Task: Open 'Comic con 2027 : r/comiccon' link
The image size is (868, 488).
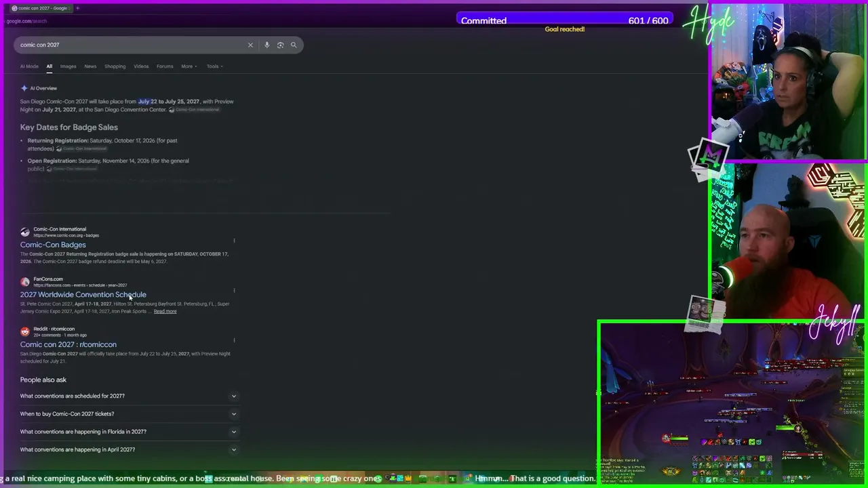Action: click(x=68, y=344)
